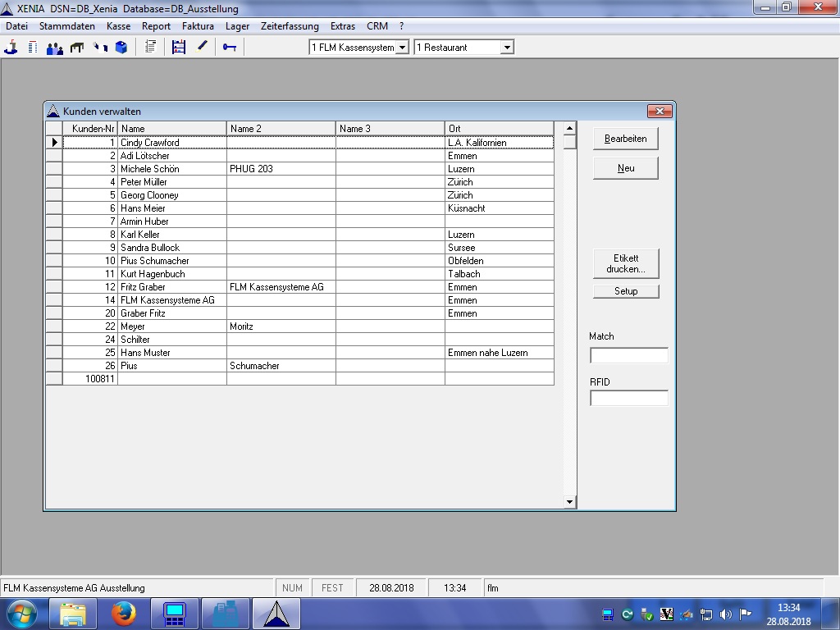Focus the Match input field
Image resolution: width=840 pixels, height=630 pixels.
coord(629,356)
